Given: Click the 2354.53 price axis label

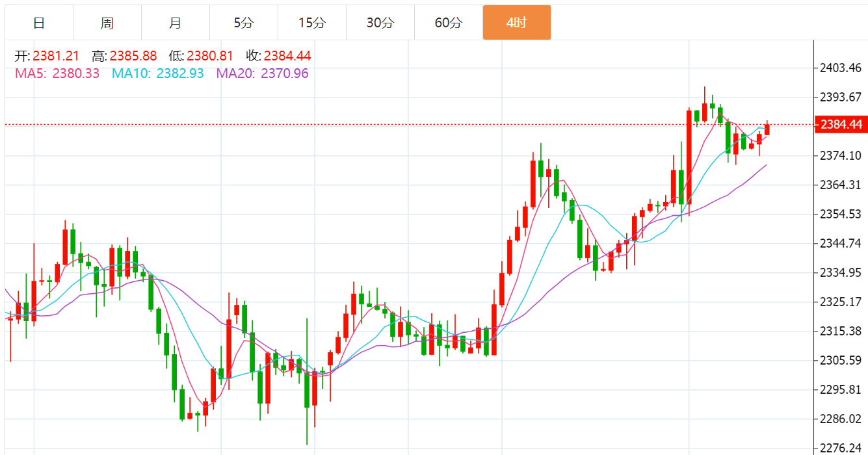Looking at the screenshot, I should tap(841, 214).
